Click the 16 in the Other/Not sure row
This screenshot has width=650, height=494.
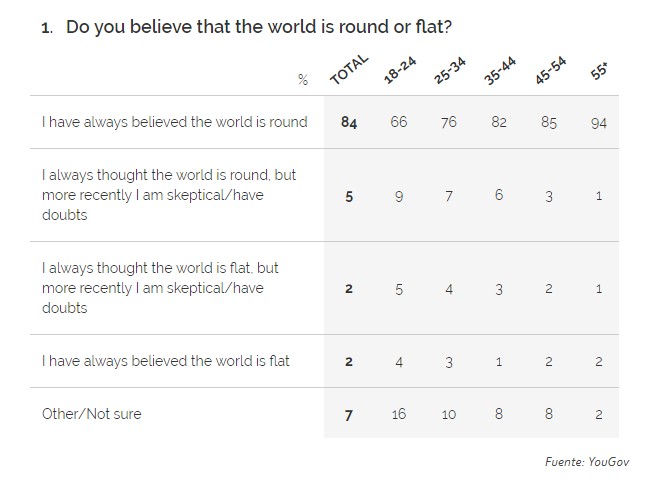(x=399, y=414)
